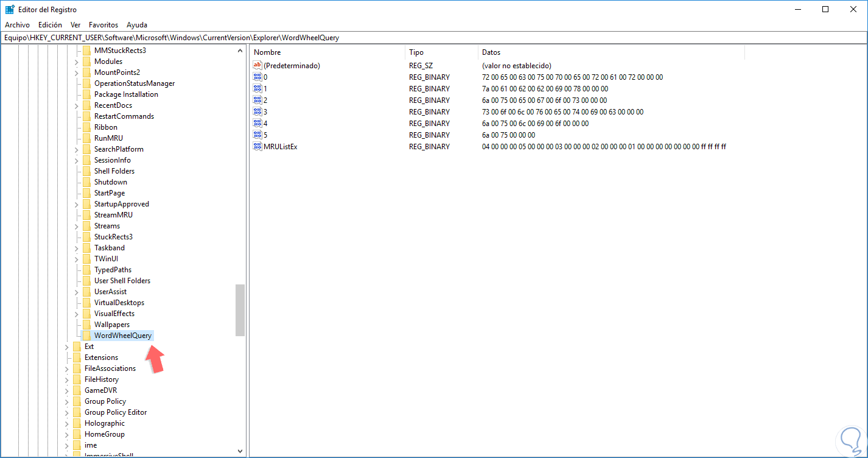The image size is (868, 458).
Task: Sort values by the Datos column header
Action: 611,52
